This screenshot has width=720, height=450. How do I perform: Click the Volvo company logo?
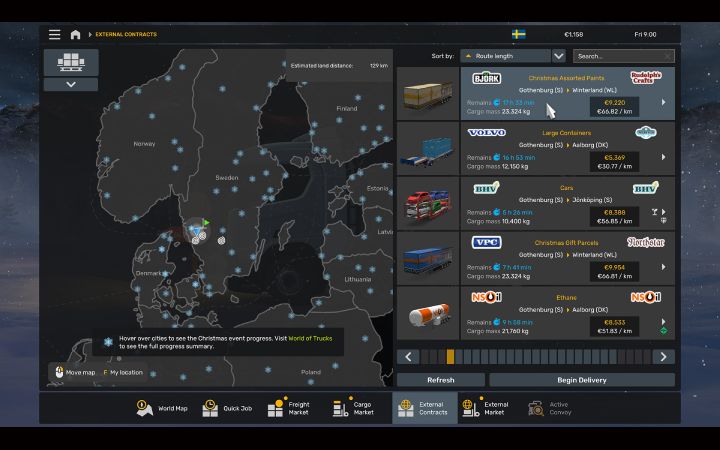487,132
